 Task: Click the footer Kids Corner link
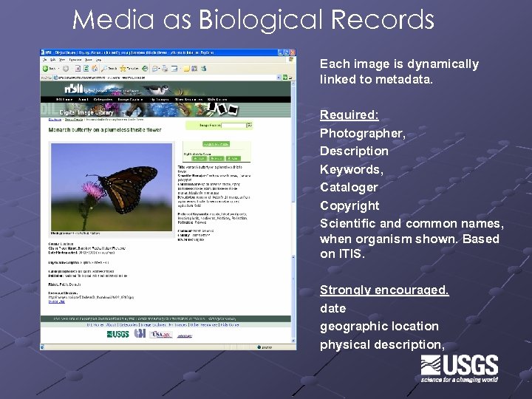229,324
